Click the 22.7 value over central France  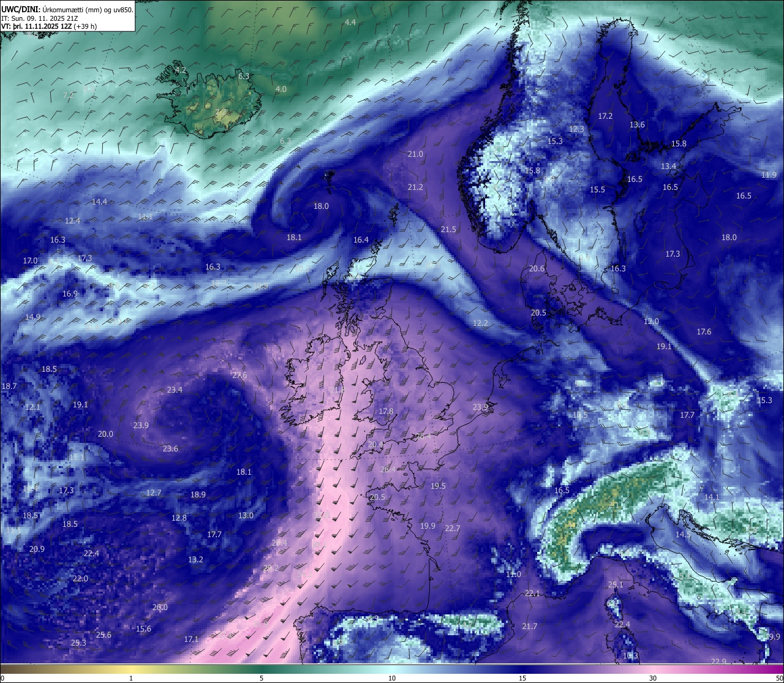point(452,529)
